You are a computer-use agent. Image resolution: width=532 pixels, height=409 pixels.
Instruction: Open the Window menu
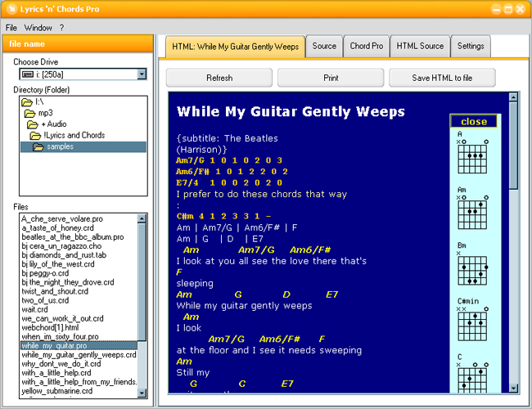[x=38, y=28]
